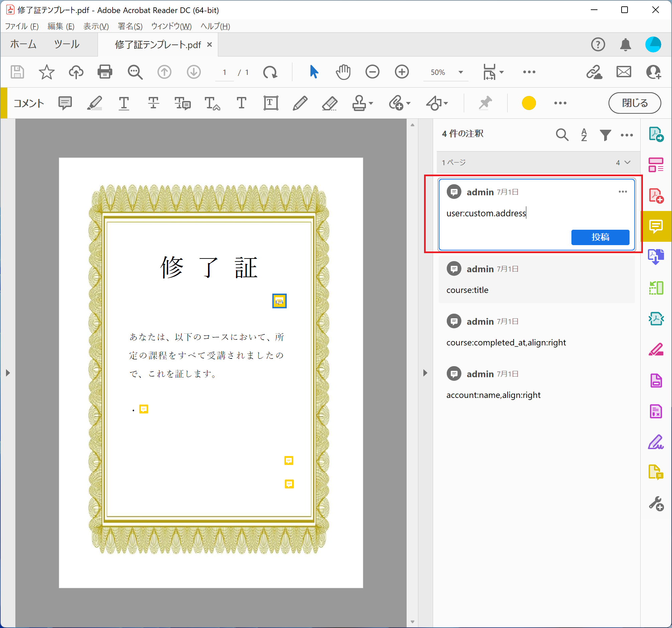The image size is (672, 628).
Task: Toggle the keep tool selected pin
Action: [485, 103]
